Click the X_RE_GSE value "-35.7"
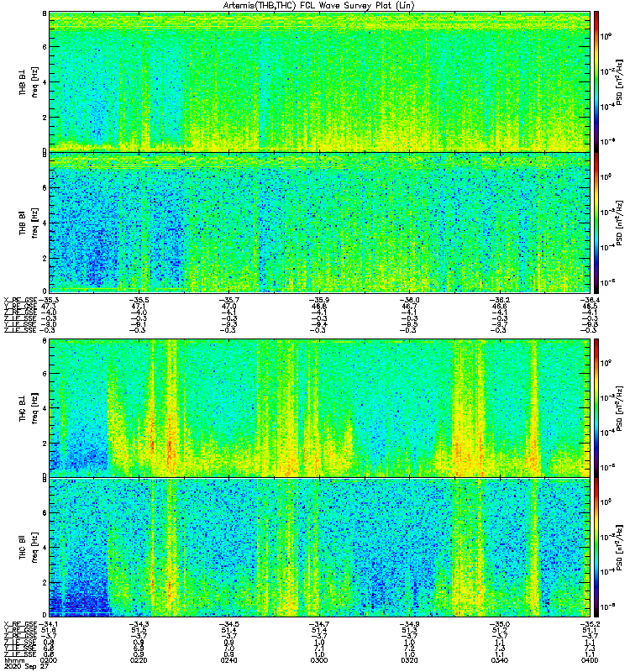Image resolution: width=630 pixels, height=672 pixels. [x=228, y=300]
